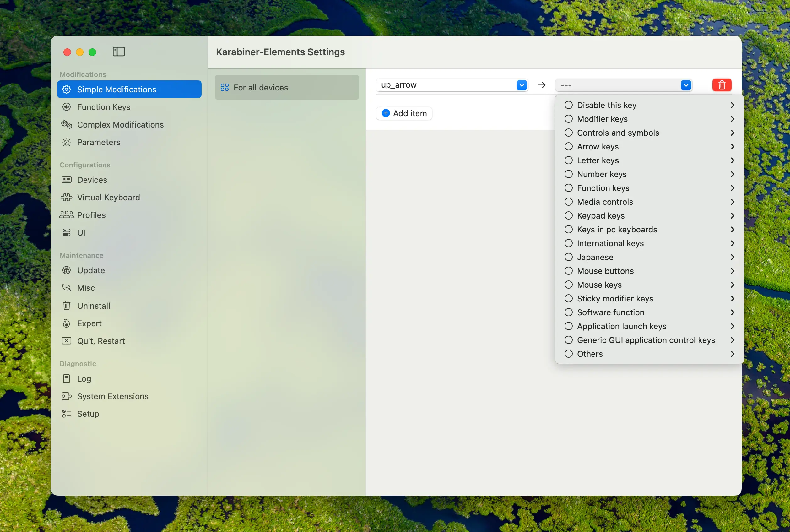
Task: Go to Virtual Keyboard configuration
Action: pos(129,198)
